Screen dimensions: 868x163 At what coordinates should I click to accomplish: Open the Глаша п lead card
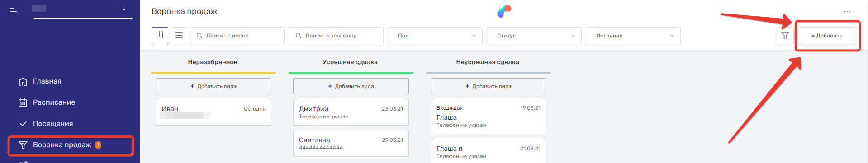click(489, 151)
